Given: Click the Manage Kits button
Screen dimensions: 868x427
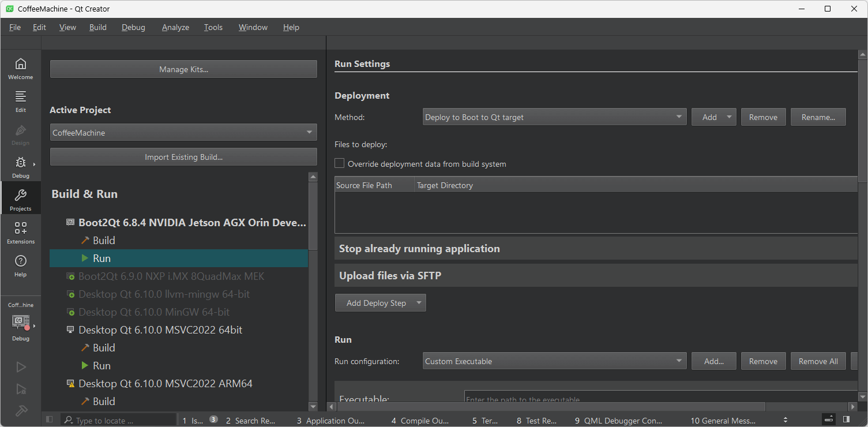Looking at the screenshot, I should tap(183, 69).
